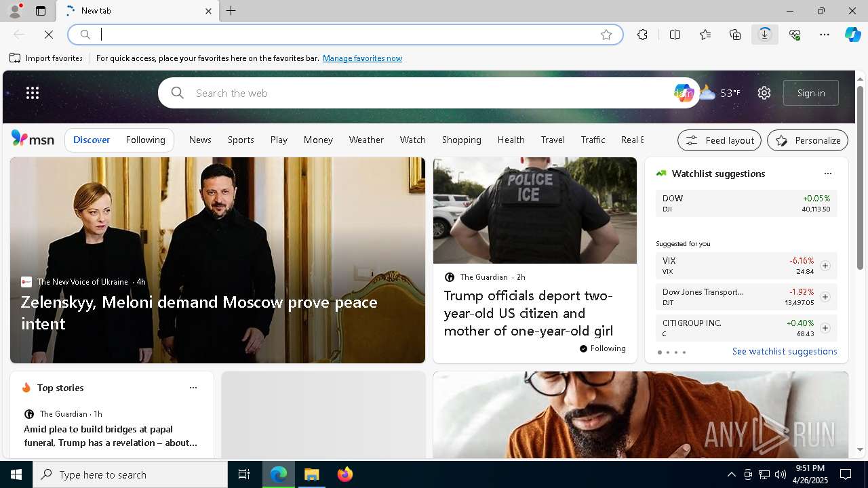Open Amid plea to build bridges story

pyautogui.click(x=111, y=436)
